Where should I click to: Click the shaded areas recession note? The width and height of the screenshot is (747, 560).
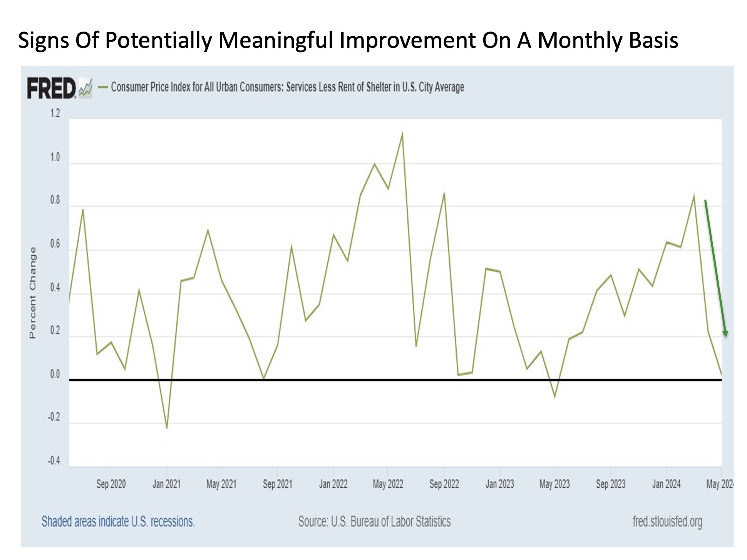coord(118,521)
